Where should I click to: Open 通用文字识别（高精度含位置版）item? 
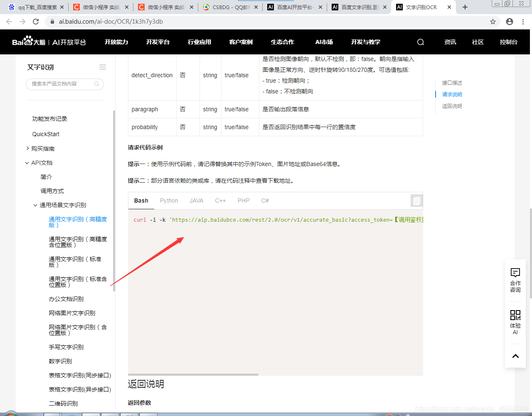pyautogui.click(x=78, y=242)
